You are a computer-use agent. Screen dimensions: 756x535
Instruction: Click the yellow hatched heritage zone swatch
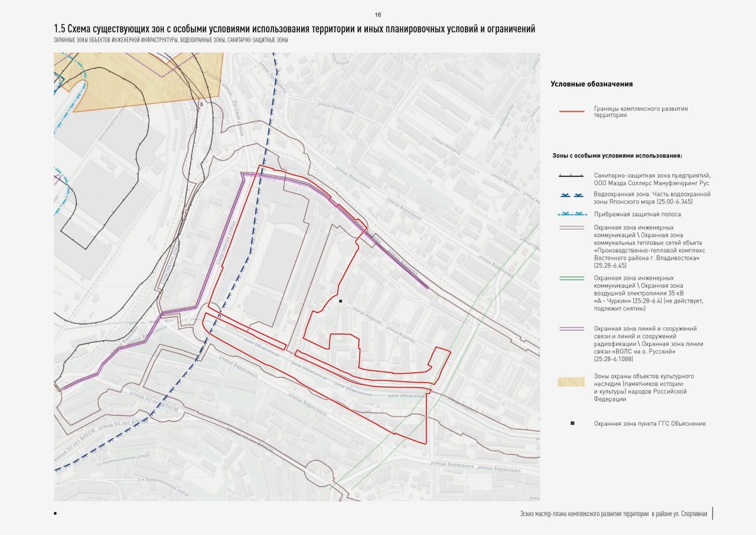pyautogui.click(x=572, y=381)
